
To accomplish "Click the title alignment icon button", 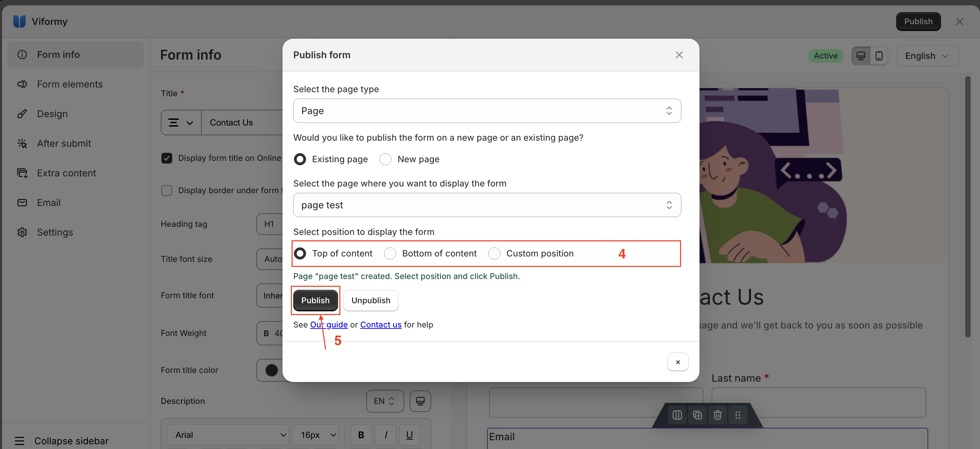I will (x=181, y=123).
